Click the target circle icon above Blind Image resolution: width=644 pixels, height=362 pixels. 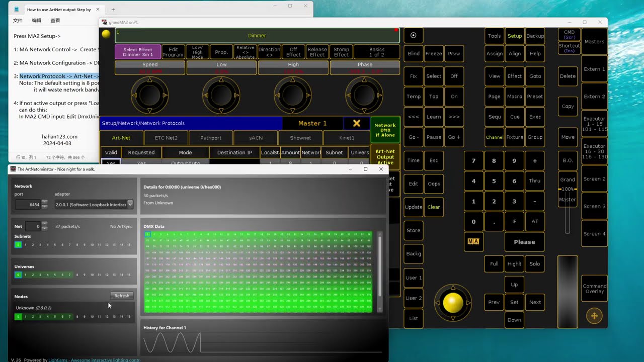coord(414,35)
